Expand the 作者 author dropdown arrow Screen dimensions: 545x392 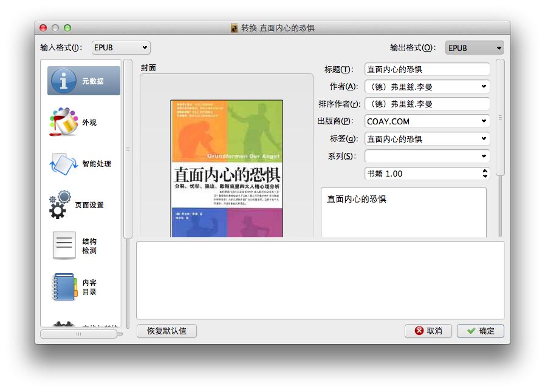pyautogui.click(x=484, y=86)
